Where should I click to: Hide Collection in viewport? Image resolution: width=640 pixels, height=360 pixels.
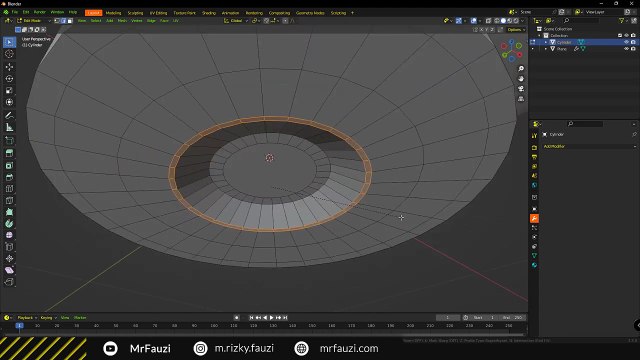pos(626,36)
